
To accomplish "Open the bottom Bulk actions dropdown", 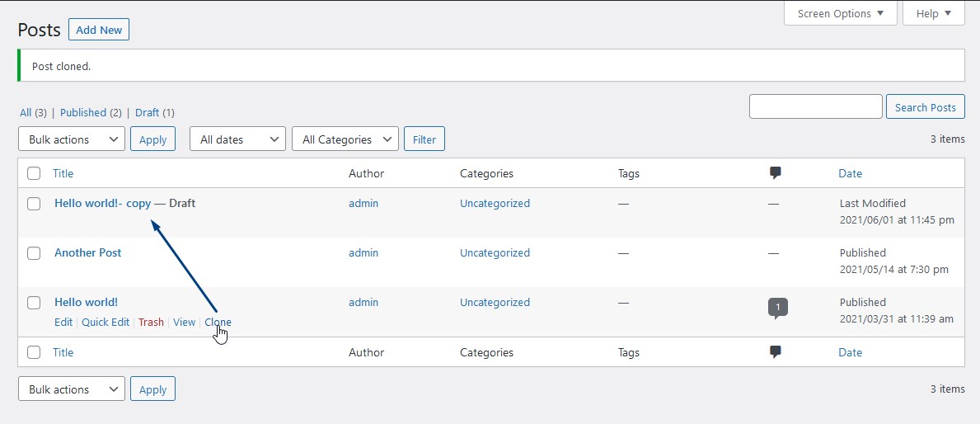I will click(x=72, y=389).
